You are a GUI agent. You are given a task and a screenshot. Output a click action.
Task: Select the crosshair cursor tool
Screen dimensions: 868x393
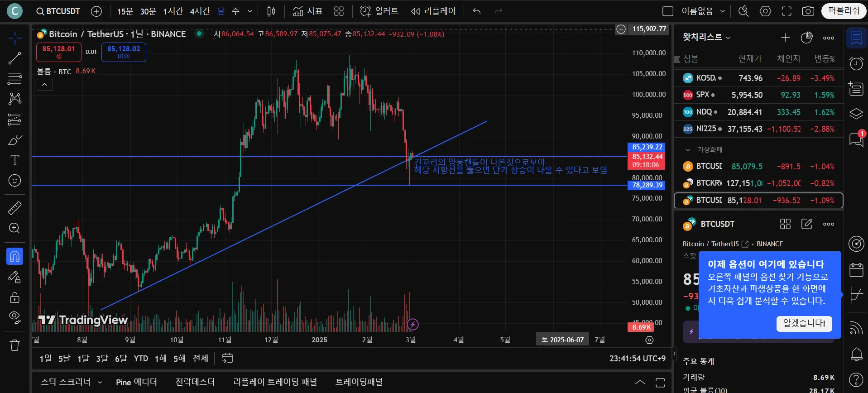coord(15,38)
